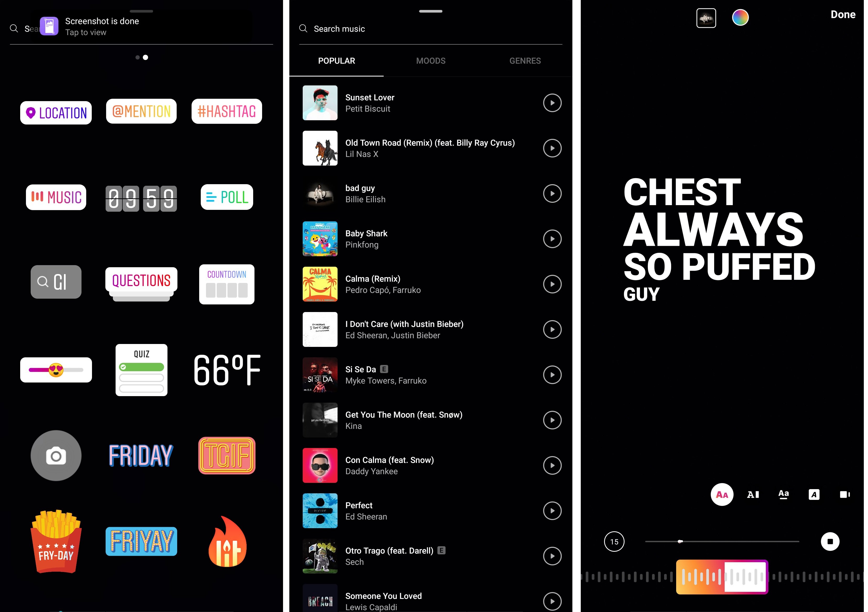Viewport: 868px width, 612px height.
Task: Open GENRES dropdown in music search
Action: tap(524, 60)
